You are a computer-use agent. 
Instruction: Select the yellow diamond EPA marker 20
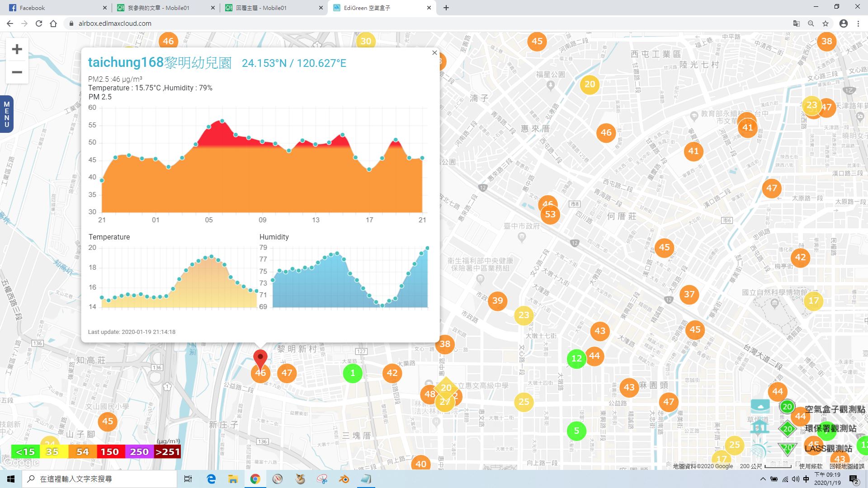pyautogui.click(x=446, y=388)
